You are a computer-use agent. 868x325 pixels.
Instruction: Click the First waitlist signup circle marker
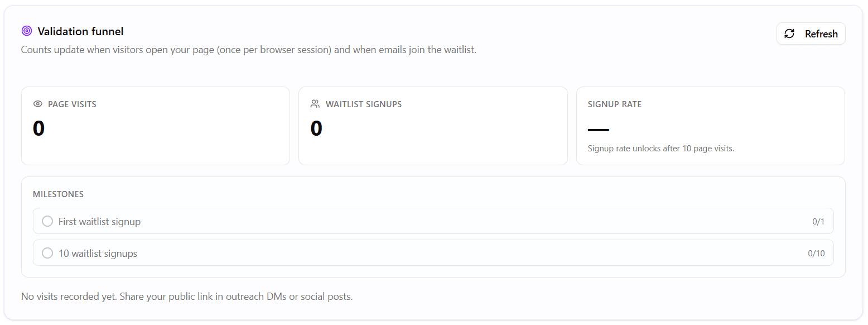(x=47, y=222)
